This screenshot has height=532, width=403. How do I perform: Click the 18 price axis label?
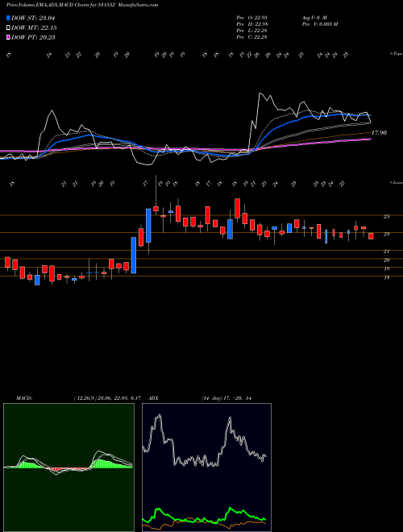tap(386, 278)
